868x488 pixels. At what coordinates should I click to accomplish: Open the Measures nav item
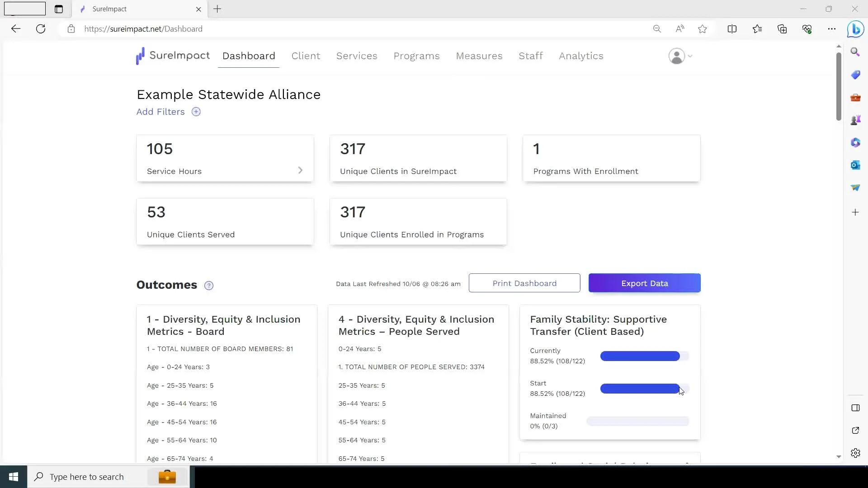point(479,56)
